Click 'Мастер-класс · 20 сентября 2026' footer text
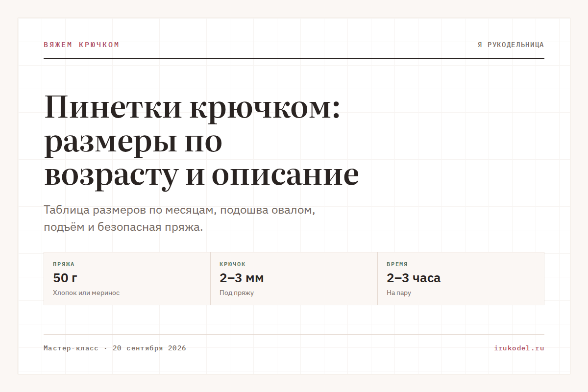Image resolution: width=588 pixels, height=392 pixels. (x=115, y=348)
